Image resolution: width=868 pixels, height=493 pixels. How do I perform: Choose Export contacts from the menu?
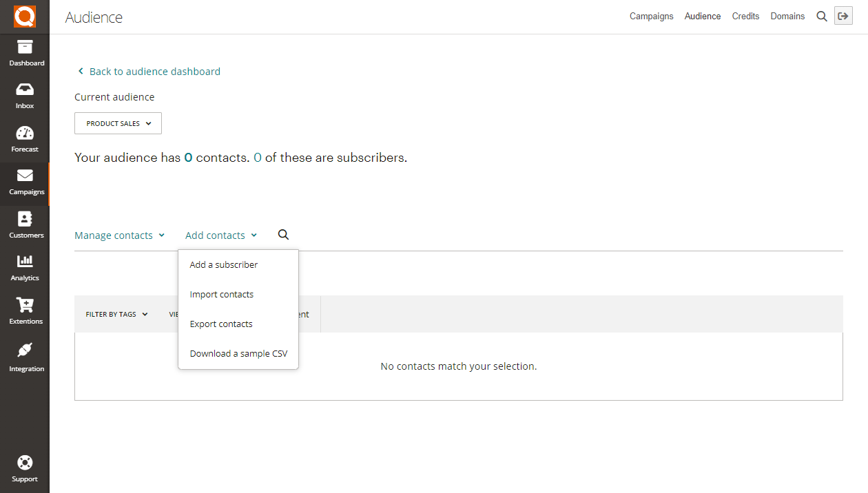click(221, 324)
